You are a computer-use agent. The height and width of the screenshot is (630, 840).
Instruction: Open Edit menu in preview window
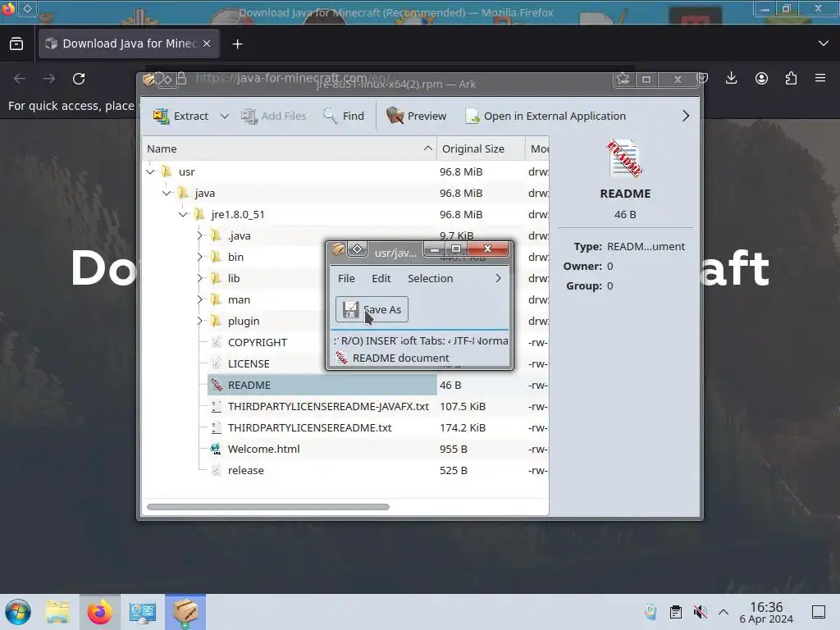381,278
